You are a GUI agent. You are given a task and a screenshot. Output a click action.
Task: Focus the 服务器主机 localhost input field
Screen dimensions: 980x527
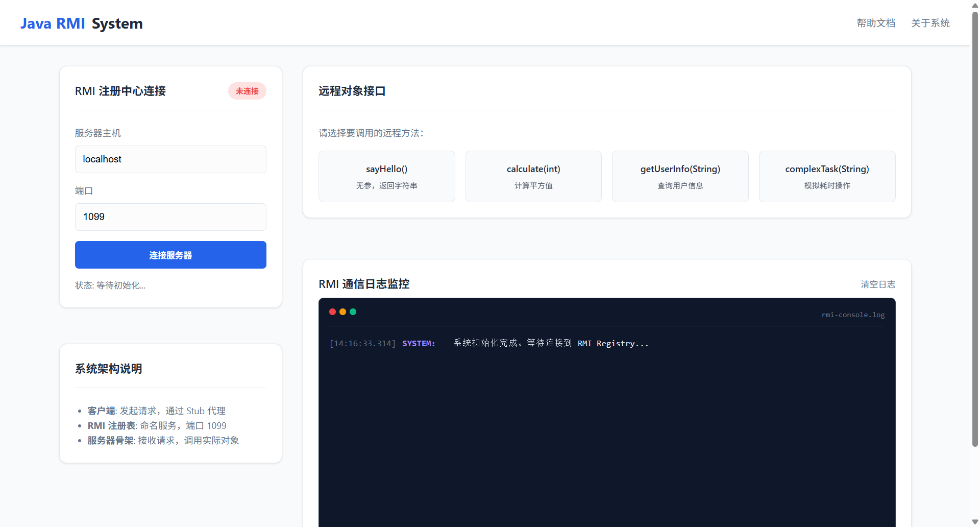[x=170, y=159]
